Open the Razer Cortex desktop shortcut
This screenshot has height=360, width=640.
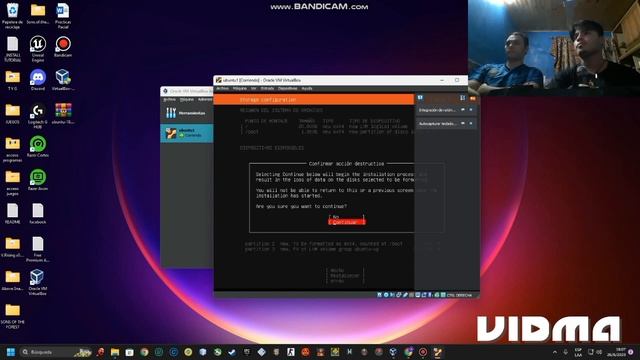(x=38, y=147)
